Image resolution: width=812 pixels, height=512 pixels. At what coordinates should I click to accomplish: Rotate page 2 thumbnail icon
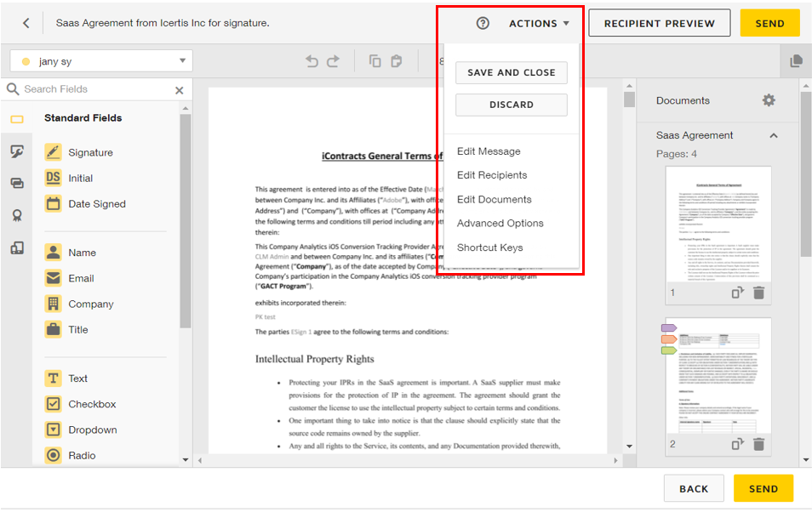(738, 444)
